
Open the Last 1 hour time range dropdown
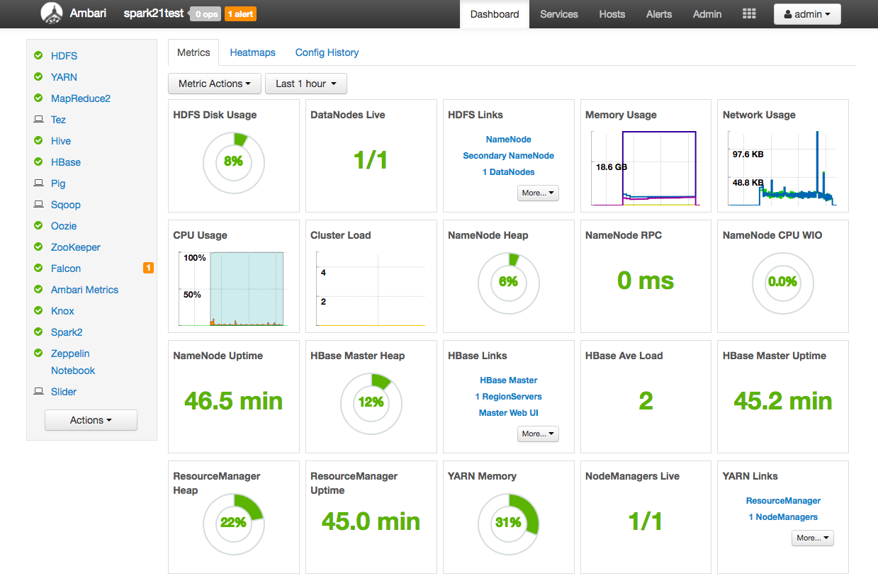pos(305,83)
